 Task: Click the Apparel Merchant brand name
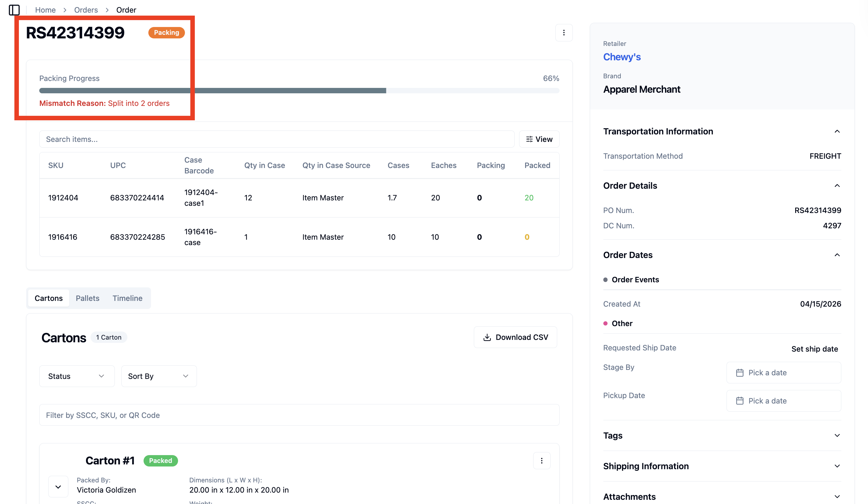641,90
